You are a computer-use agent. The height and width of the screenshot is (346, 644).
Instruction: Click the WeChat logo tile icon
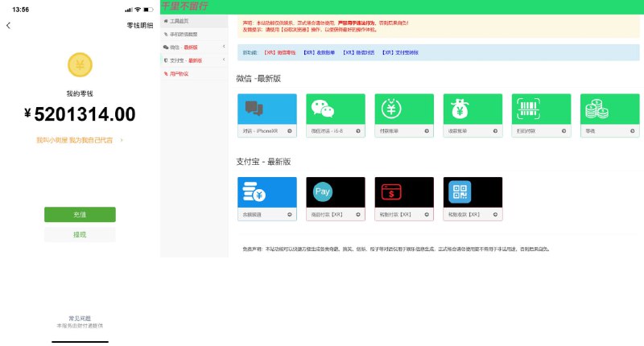pyautogui.click(x=323, y=109)
